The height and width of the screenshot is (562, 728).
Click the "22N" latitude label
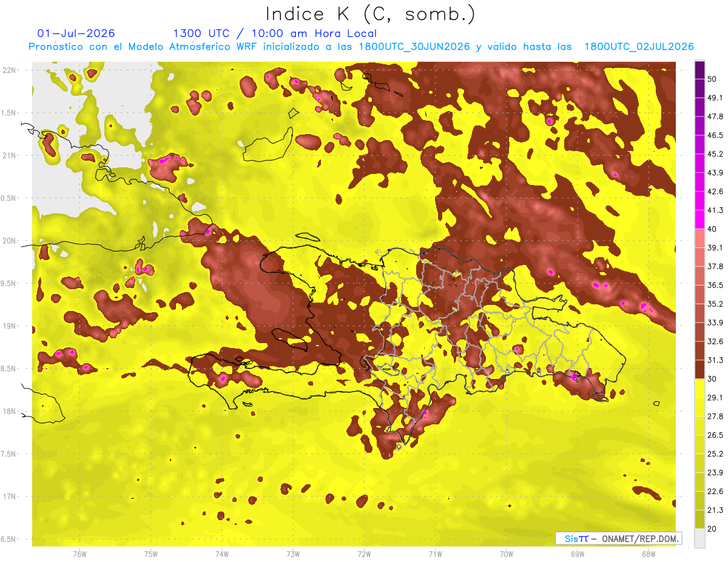[10, 70]
